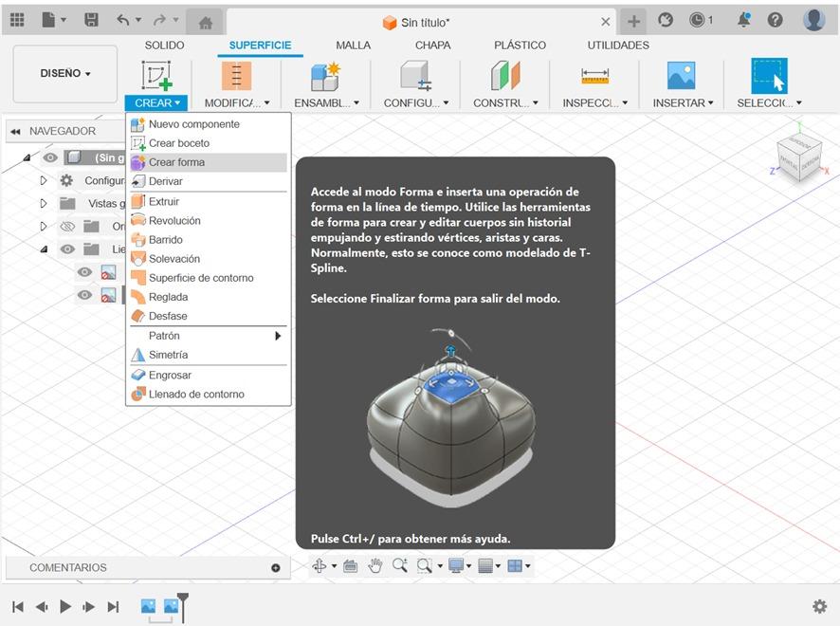
Task: Choose Engrosar in the Crear menu
Action: coord(209,376)
